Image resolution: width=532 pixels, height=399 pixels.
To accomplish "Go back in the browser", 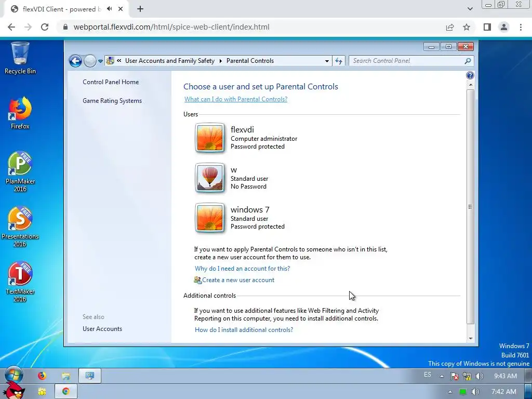I will [11, 27].
